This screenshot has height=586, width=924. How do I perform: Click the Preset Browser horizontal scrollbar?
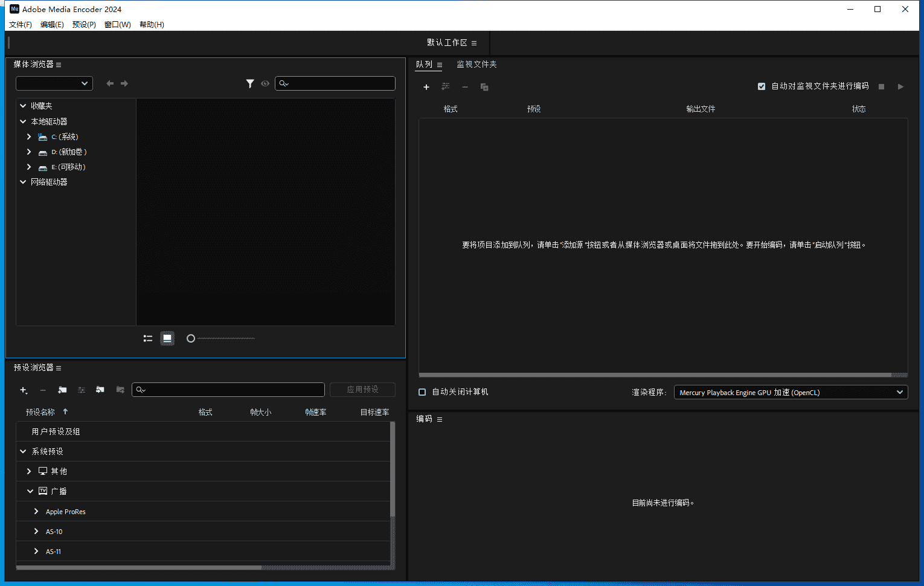(139, 568)
